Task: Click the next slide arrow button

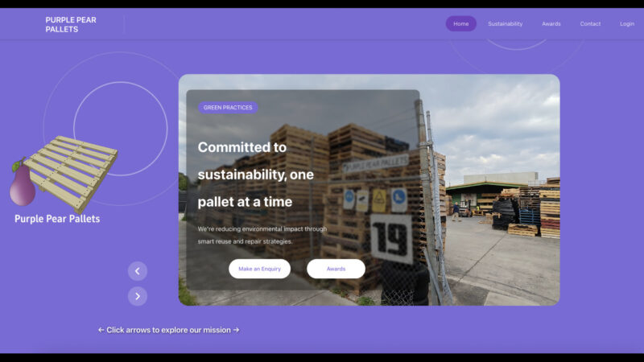Action: pyautogui.click(x=138, y=296)
